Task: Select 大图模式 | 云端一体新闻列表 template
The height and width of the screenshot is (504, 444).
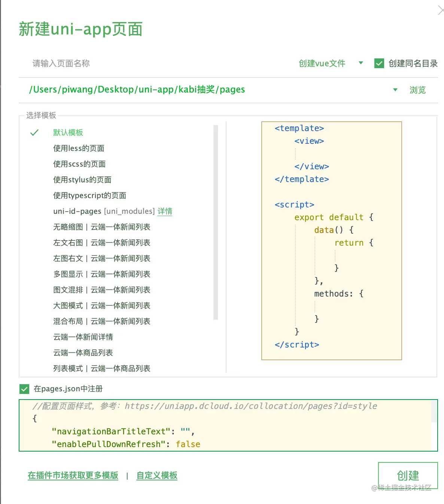Action: click(x=102, y=306)
